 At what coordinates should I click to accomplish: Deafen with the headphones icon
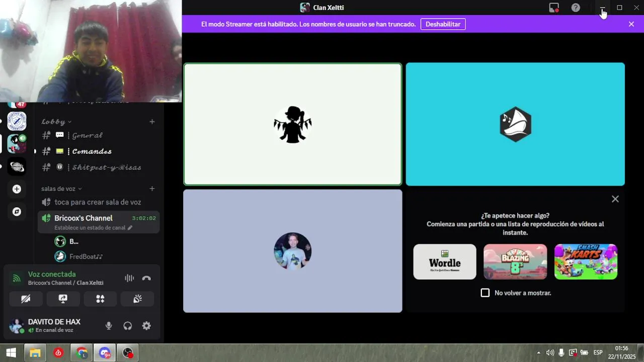[128, 326]
